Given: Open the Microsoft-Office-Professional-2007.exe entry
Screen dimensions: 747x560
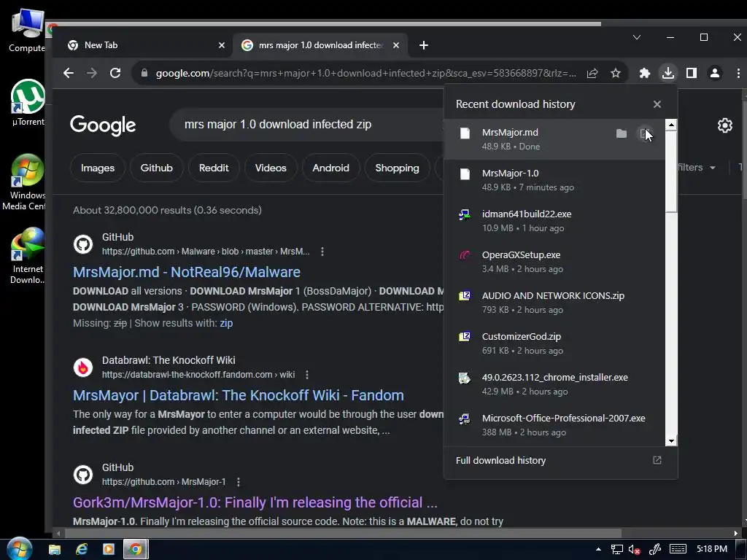Looking at the screenshot, I should (554, 425).
